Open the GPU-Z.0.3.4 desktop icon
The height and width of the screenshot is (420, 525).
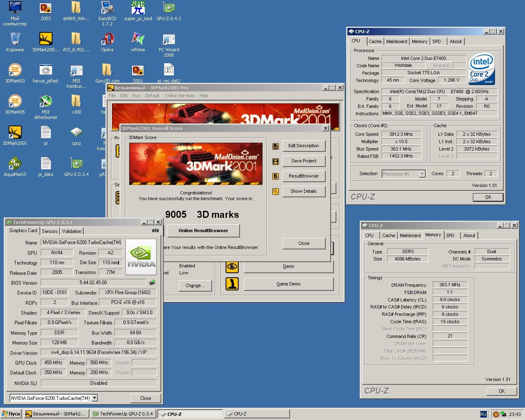(76, 167)
